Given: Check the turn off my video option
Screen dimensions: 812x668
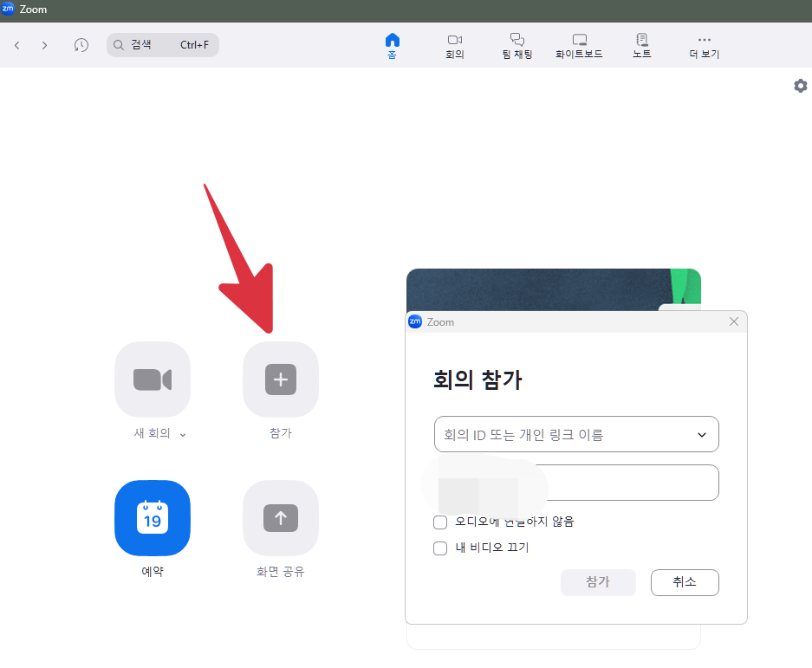Looking at the screenshot, I should [x=440, y=548].
